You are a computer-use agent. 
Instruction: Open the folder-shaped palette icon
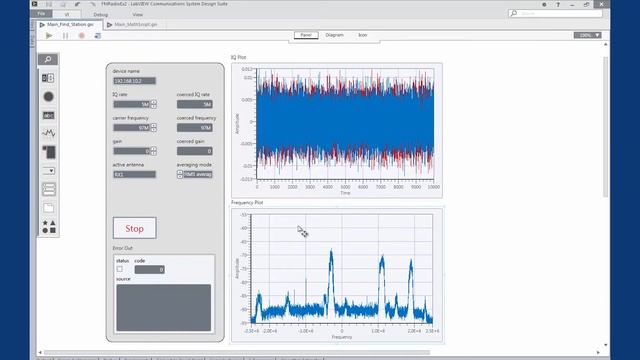[49, 208]
